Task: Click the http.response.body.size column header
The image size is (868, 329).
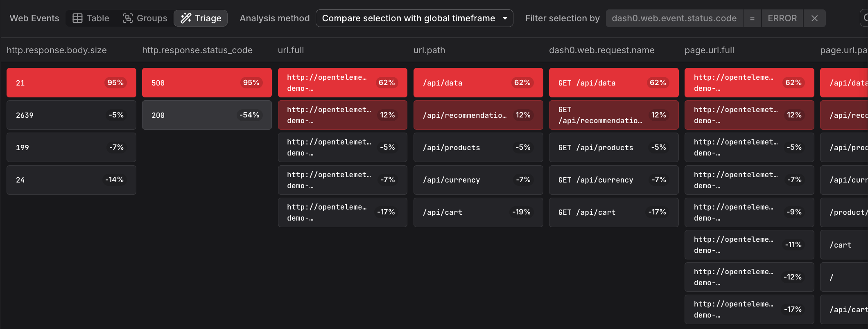Action: [x=57, y=50]
